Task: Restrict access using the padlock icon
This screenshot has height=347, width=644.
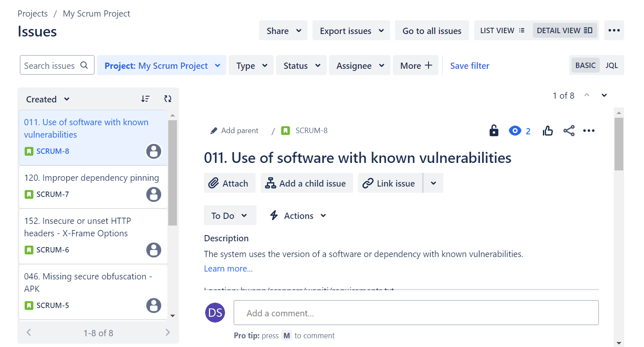Action: pyautogui.click(x=494, y=131)
